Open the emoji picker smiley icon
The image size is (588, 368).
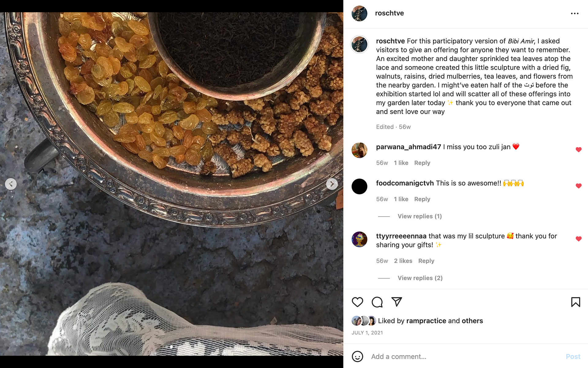357,356
